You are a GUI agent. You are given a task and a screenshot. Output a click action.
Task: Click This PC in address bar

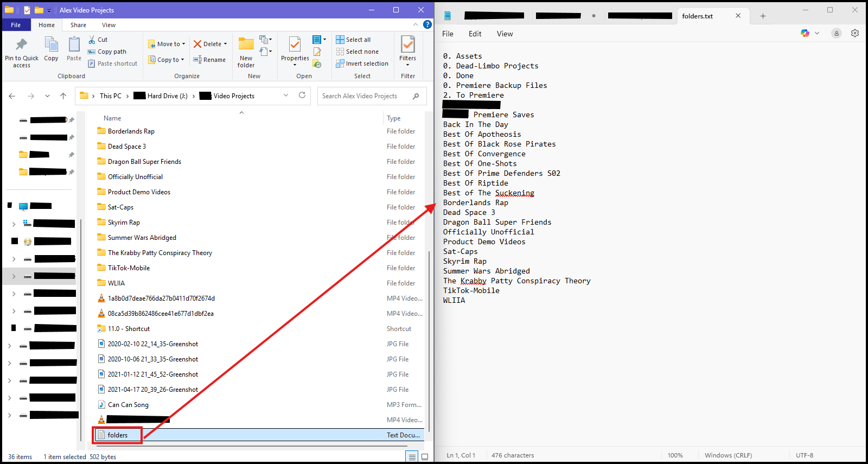(x=111, y=96)
